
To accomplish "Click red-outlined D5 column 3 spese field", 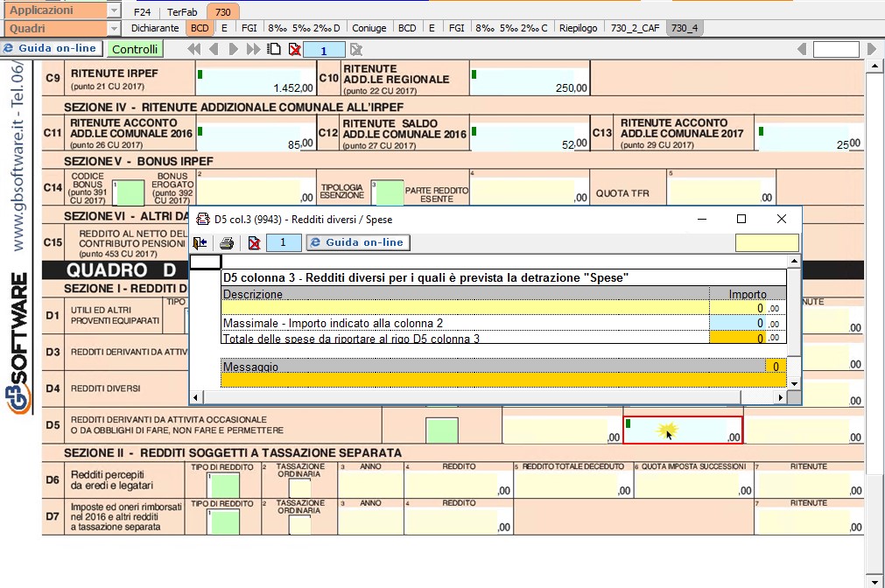I will pos(683,430).
